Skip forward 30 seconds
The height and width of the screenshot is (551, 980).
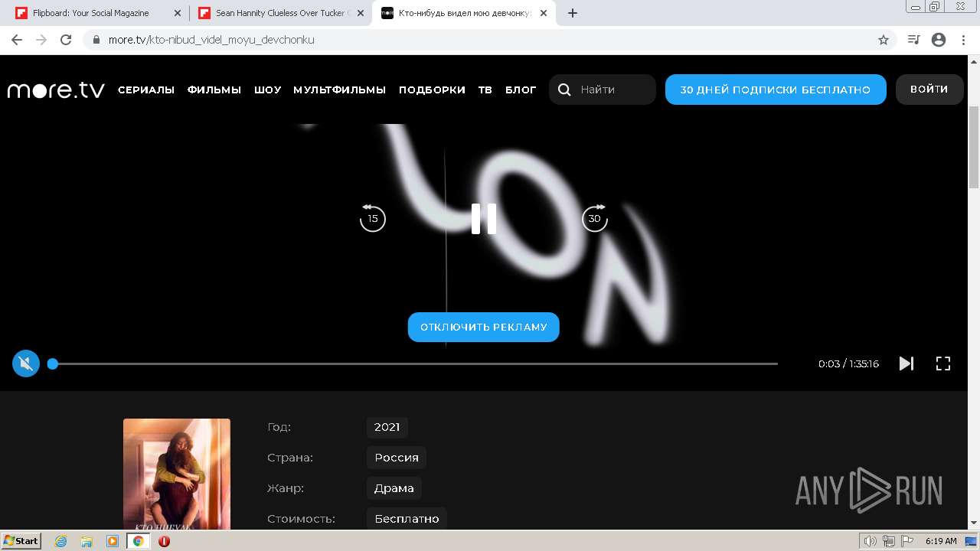[x=595, y=218]
